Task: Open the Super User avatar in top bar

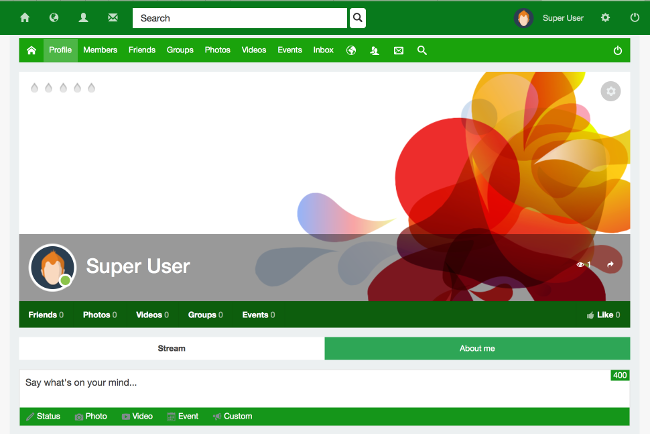Action: tap(524, 18)
